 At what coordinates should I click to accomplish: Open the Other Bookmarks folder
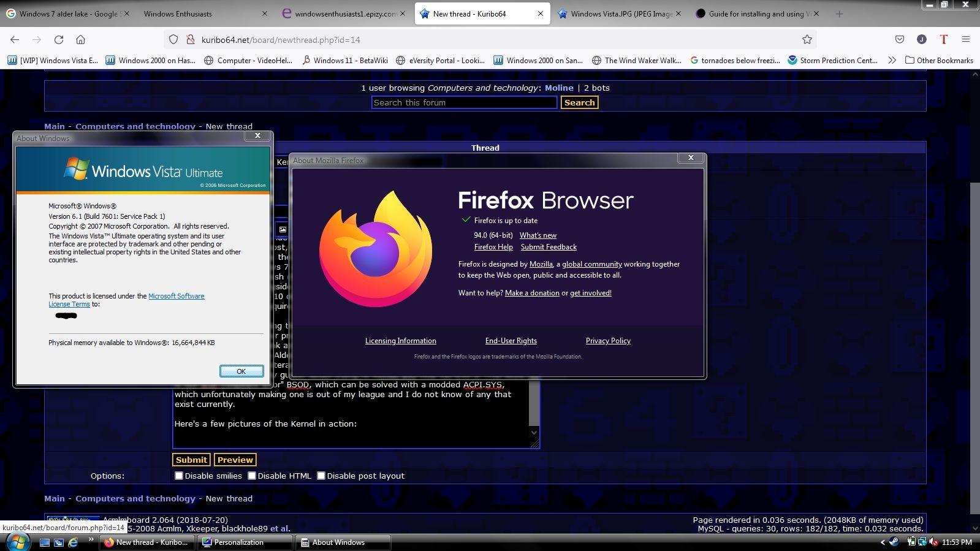939,60
